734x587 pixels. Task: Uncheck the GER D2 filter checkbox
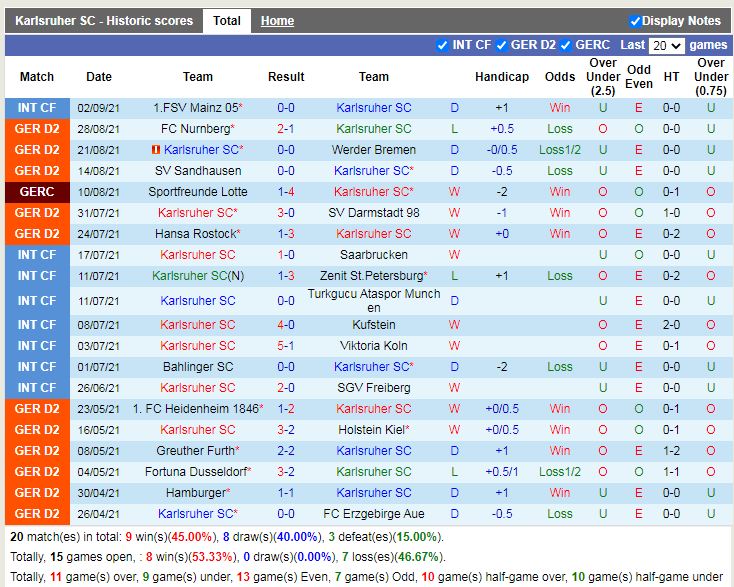pyautogui.click(x=501, y=45)
